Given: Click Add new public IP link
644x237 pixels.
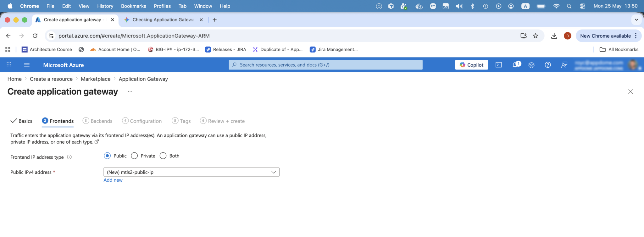Looking at the screenshot, I should [x=113, y=180].
